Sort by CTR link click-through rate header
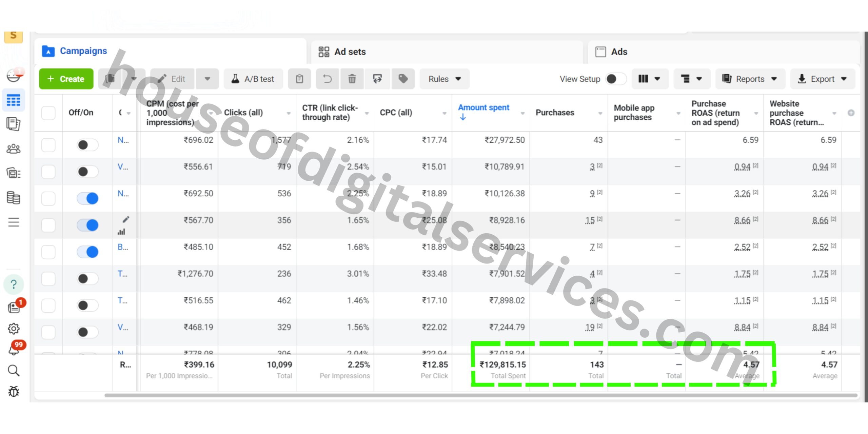The height and width of the screenshot is (434, 868). pos(330,113)
